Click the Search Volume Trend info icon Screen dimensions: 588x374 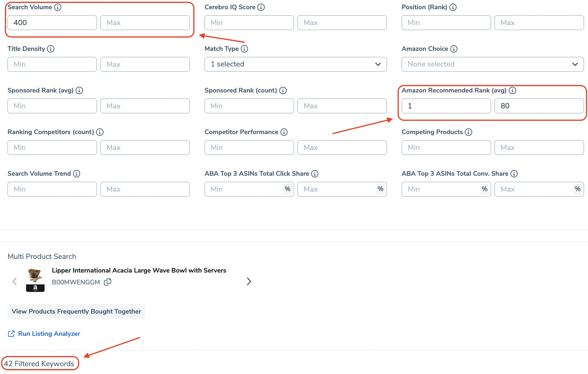pyautogui.click(x=76, y=174)
